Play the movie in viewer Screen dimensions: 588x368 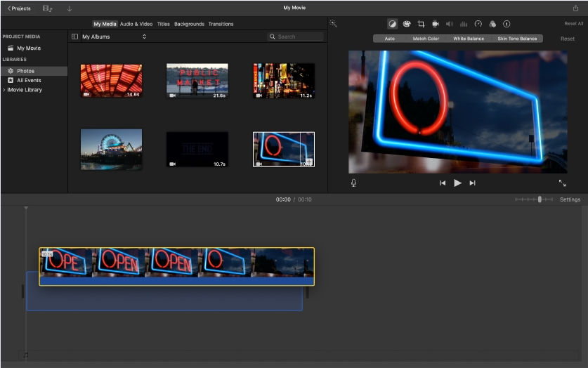pyautogui.click(x=457, y=183)
